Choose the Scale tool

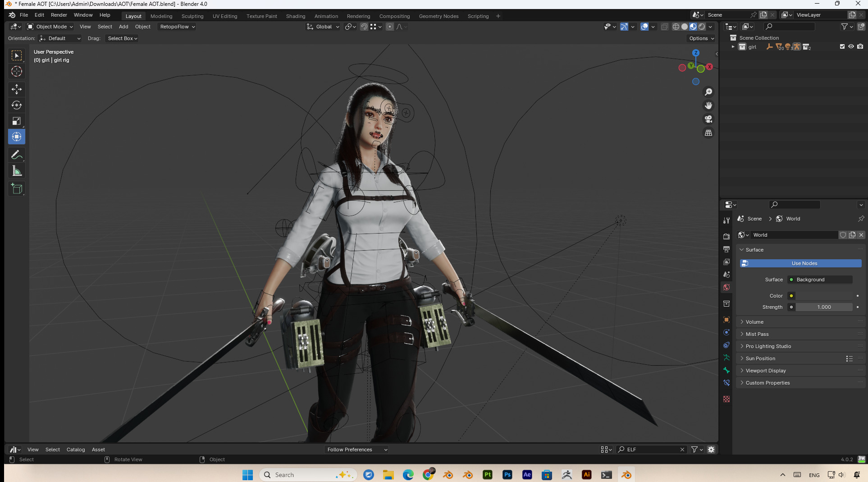(17, 121)
